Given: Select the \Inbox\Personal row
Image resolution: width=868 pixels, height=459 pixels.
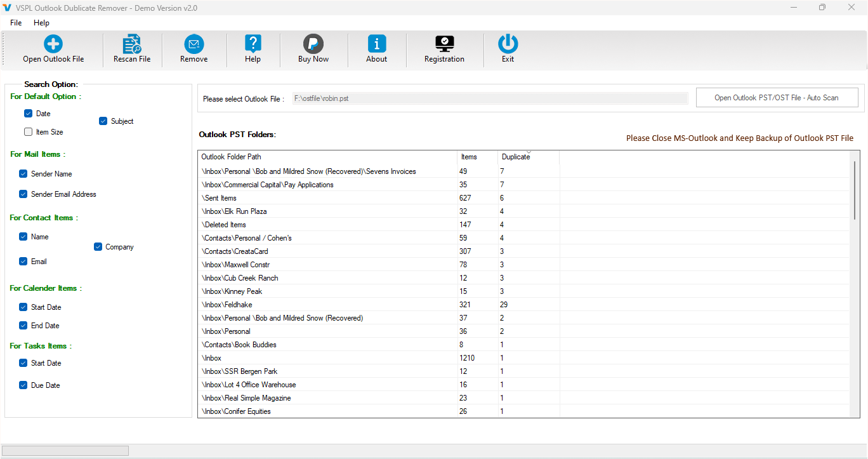Looking at the screenshot, I should pyautogui.click(x=524, y=331).
